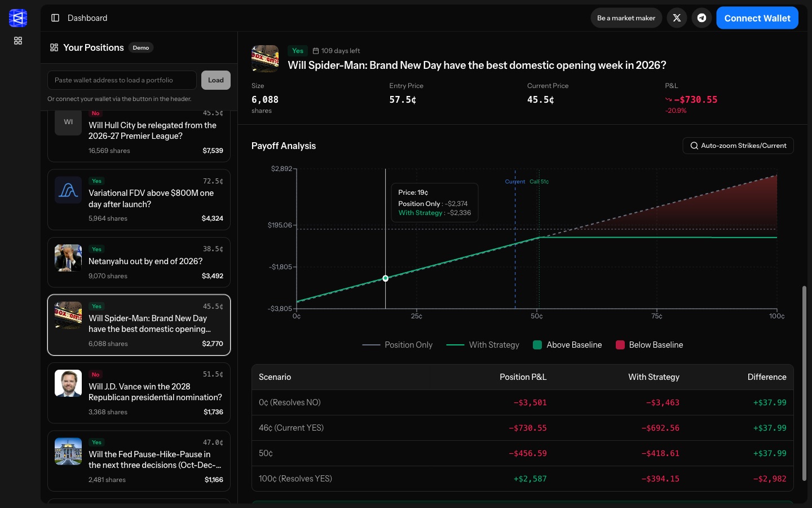The image size is (812, 508).
Task: Click the red Below Baseline swatch
Action: [x=620, y=345]
